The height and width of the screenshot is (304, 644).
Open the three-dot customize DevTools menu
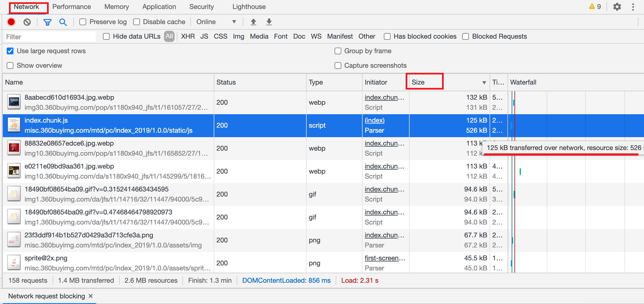(633, 7)
